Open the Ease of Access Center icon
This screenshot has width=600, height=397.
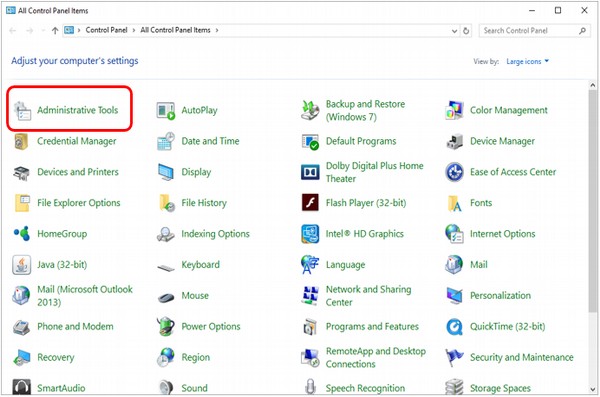tap(455, 172)
